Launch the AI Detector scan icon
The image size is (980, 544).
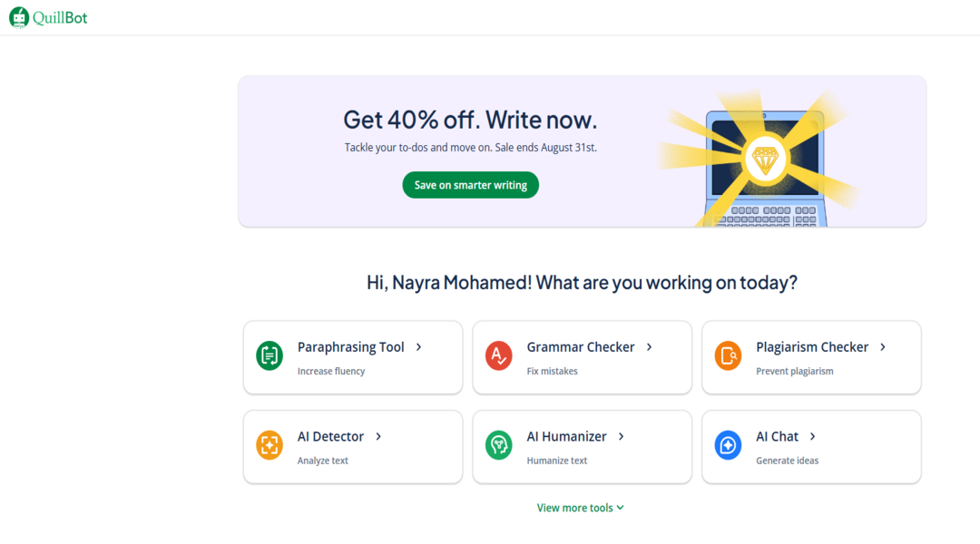click(269, 444)
